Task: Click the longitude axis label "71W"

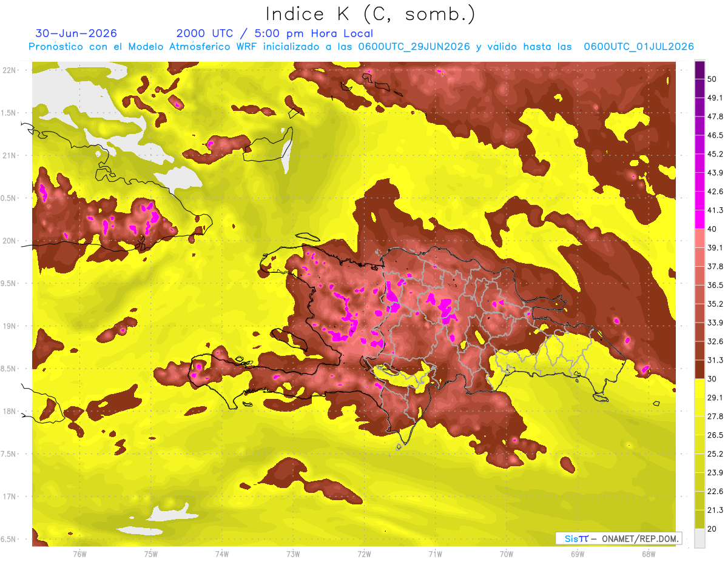Action: point(435,554)
